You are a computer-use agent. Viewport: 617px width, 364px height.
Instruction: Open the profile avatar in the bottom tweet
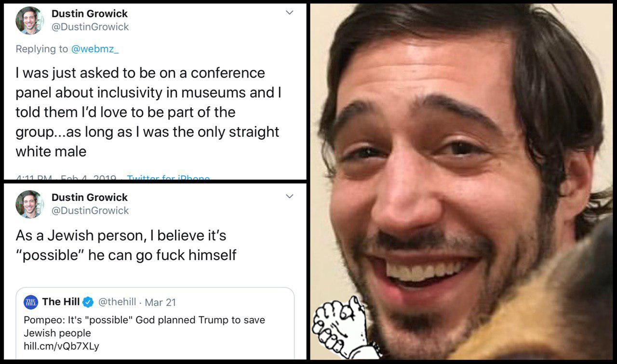click(29, 204)
